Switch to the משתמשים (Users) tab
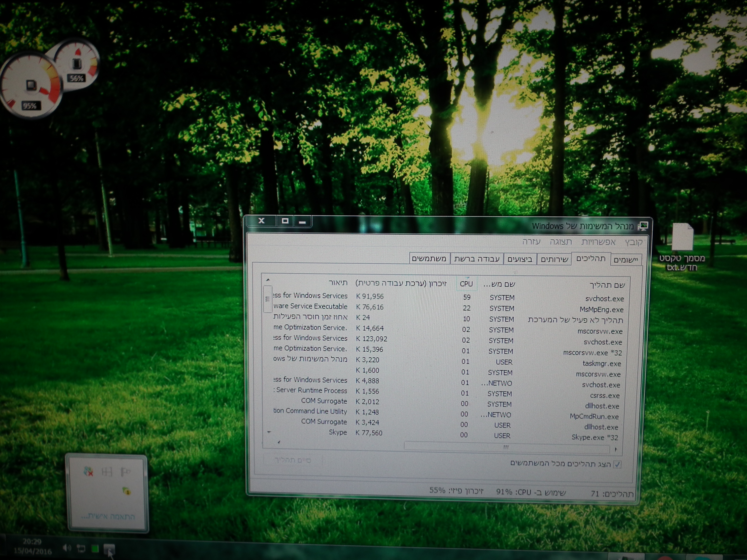 point(429,259)
